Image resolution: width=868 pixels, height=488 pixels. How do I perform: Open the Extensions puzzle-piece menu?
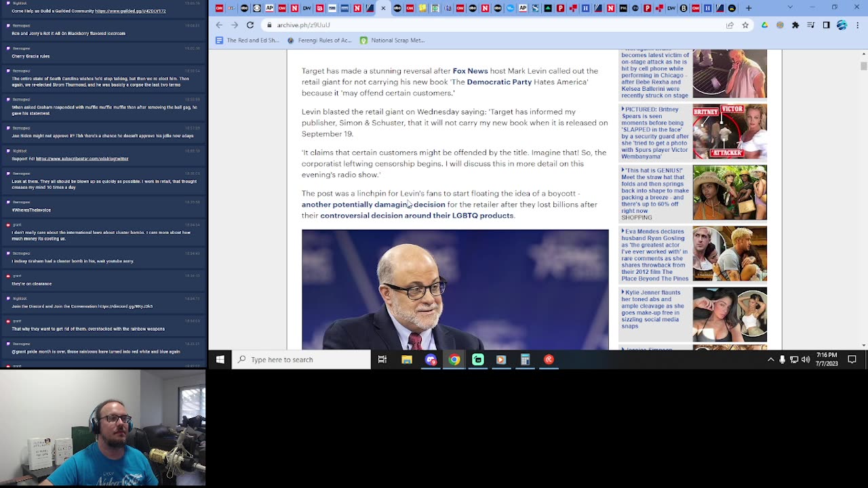[x=795, y=25]
